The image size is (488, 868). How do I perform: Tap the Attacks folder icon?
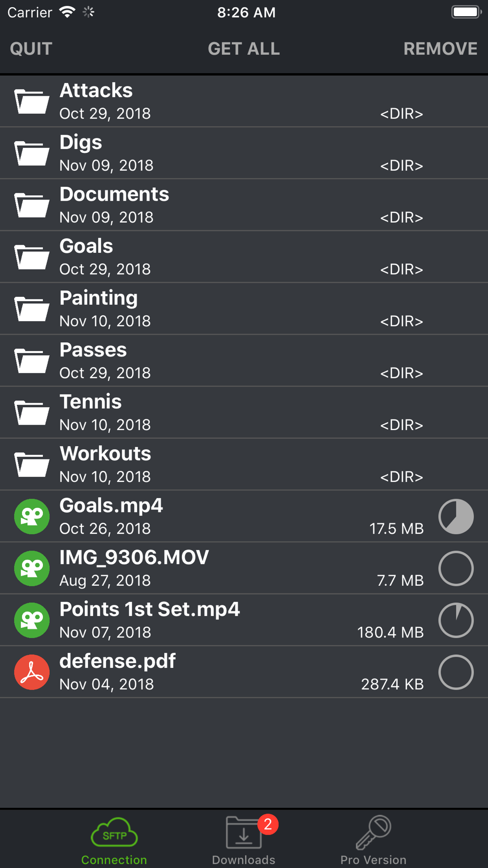pos(32,102)
